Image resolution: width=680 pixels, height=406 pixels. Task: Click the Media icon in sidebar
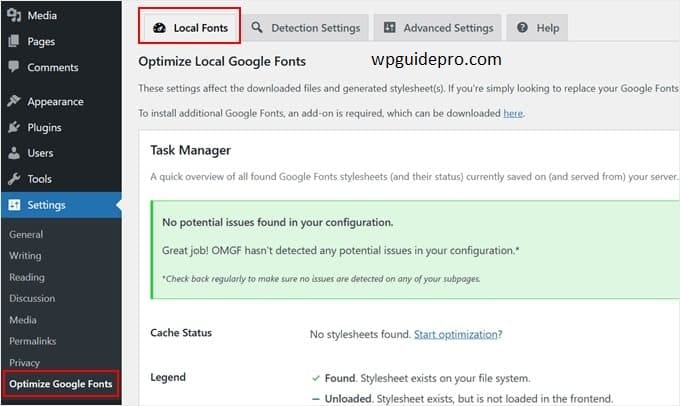click(14, 16)
